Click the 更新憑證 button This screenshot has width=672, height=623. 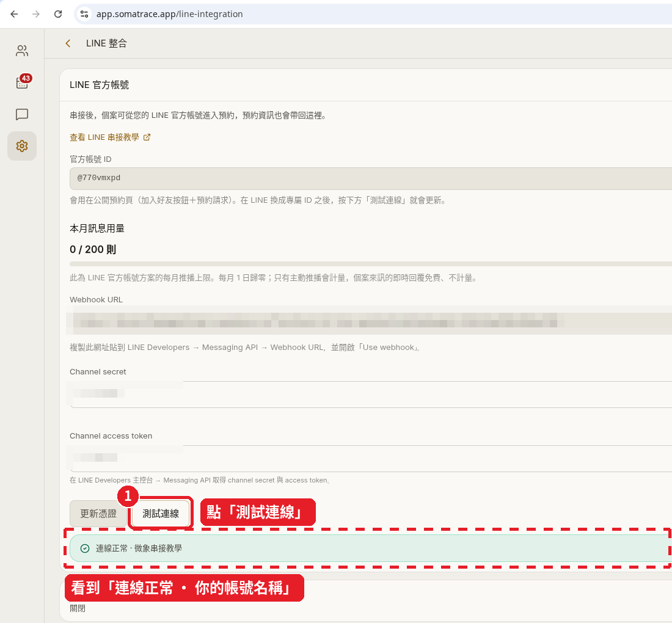tap(98, 513)
